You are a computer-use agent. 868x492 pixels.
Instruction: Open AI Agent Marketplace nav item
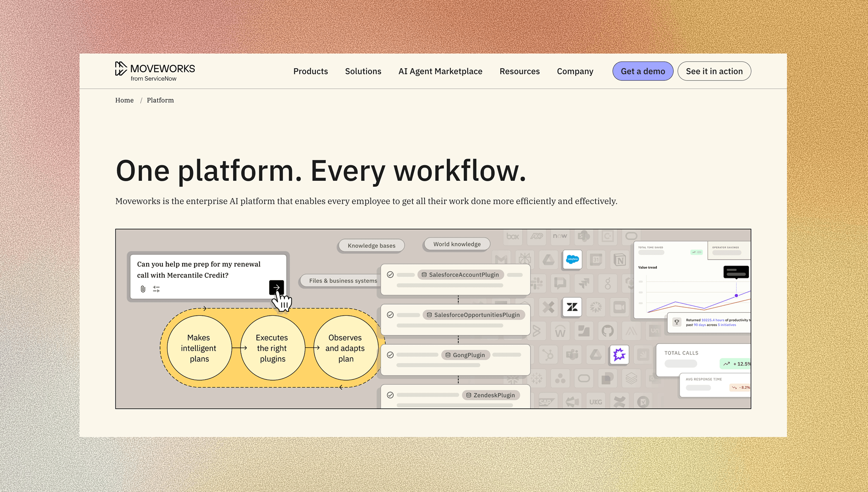(440, 71)
